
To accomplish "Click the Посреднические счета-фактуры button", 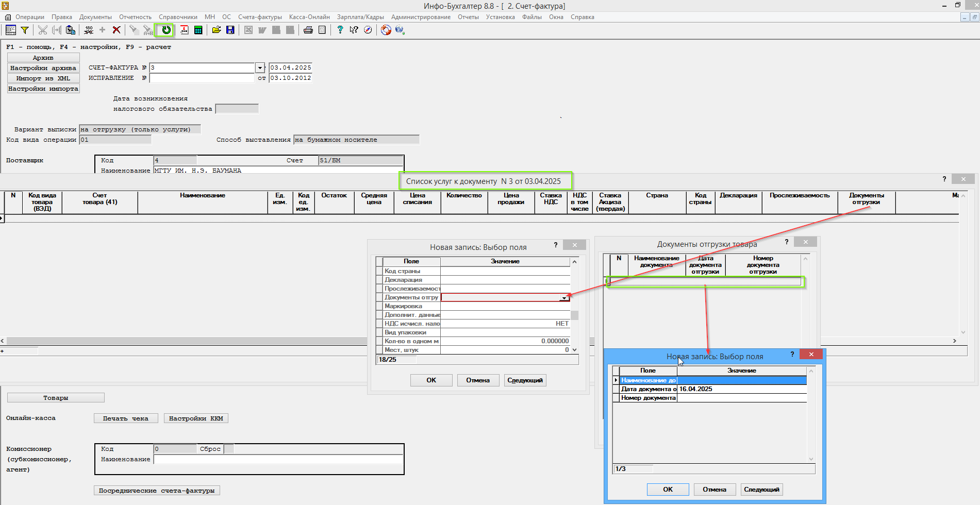I will [x=157, y=491].
